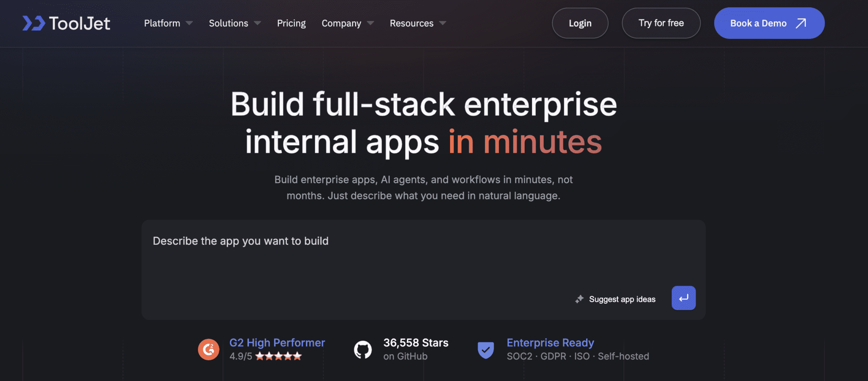This screenshot has width=868, height=381.
Task: Click the Try for free button
Action: point(661,23)
